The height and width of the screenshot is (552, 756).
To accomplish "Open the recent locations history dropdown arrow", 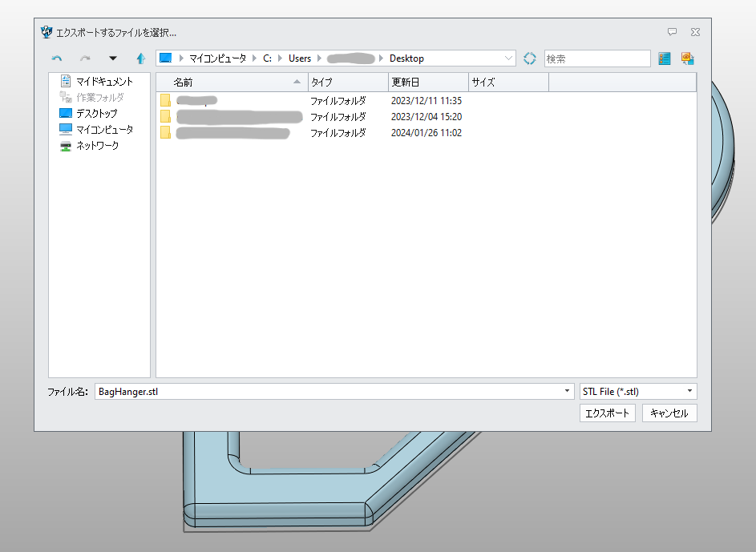I will [112, 58].
